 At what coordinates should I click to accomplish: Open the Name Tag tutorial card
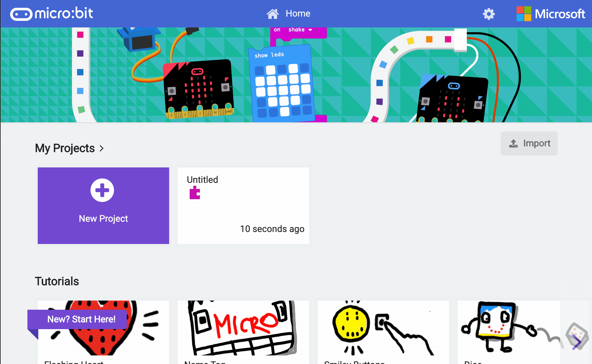pyautogui.click(x=243, y=332)
